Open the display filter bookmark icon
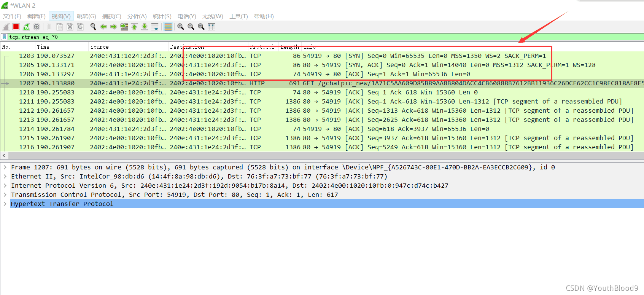The width and height of the screenshot is (644, 295). 4,37
